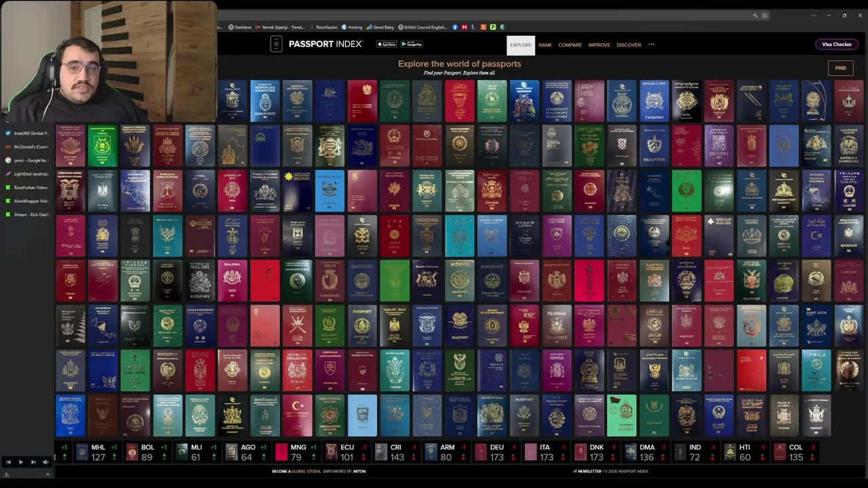
Task: Select the red Swiss cross passport cover
Action: 751,369
